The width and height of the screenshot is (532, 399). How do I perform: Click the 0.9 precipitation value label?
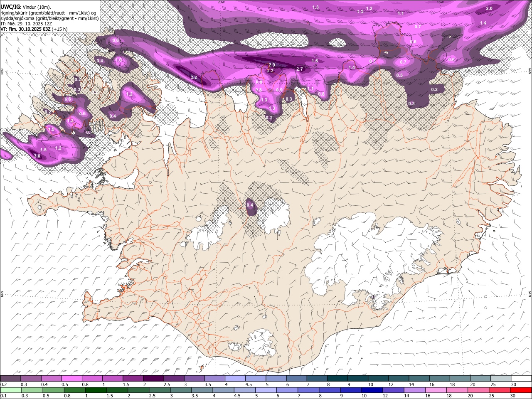click(279, 90)
